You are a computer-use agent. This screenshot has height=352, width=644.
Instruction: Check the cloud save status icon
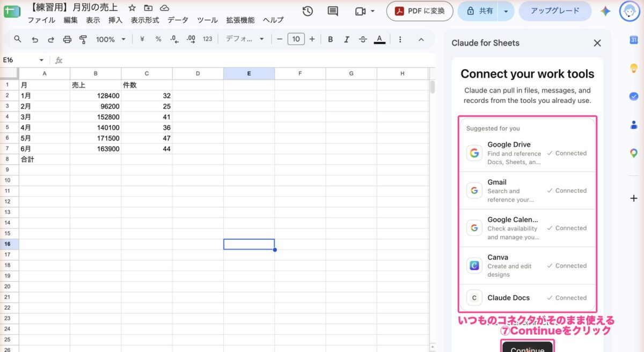tap(164, 8)
